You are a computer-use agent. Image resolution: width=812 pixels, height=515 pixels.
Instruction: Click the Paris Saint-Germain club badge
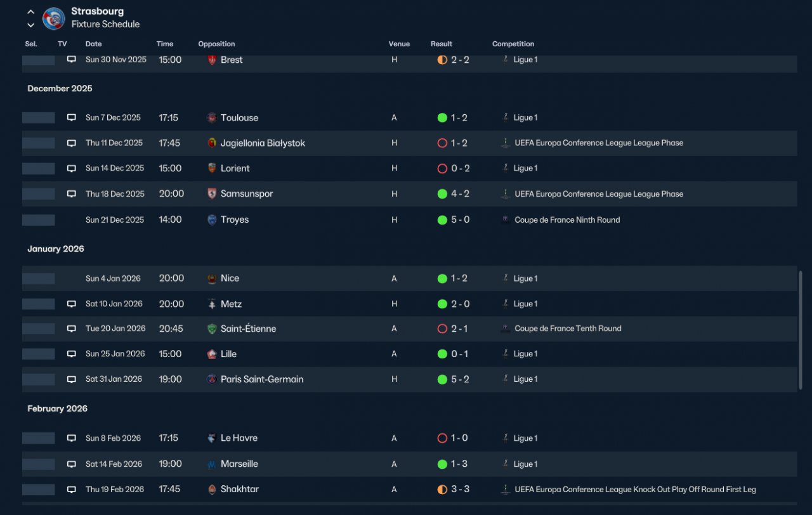(212, 379)
